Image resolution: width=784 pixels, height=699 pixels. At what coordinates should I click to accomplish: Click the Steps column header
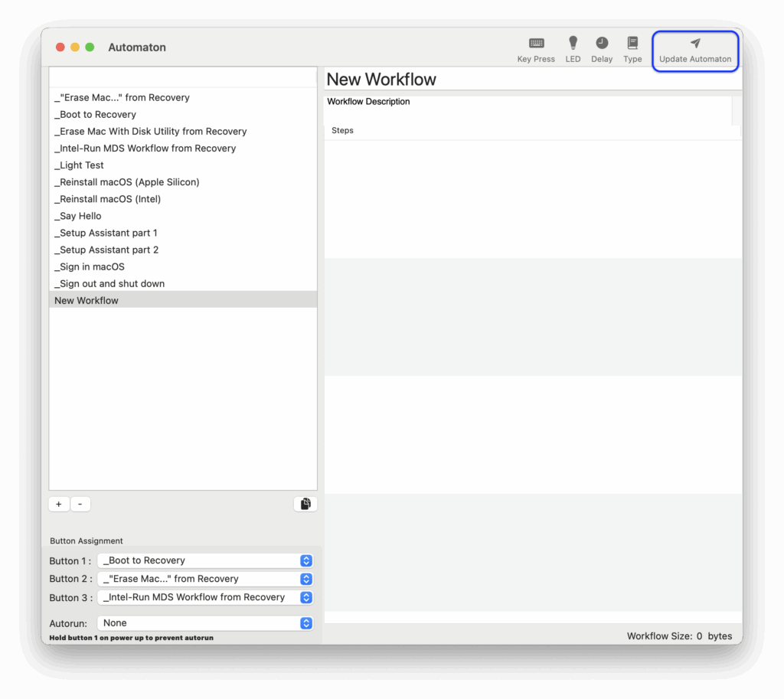[533, 130]
